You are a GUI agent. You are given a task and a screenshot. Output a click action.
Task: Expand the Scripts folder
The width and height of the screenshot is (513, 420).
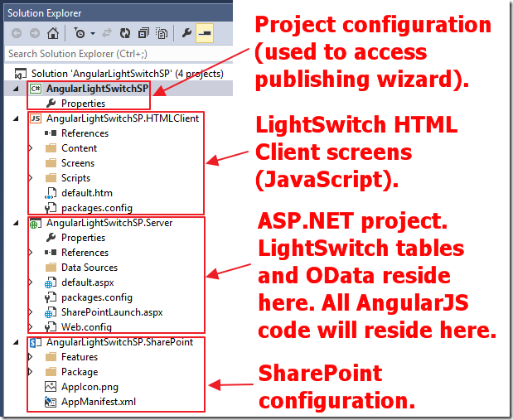click(31, 178)
